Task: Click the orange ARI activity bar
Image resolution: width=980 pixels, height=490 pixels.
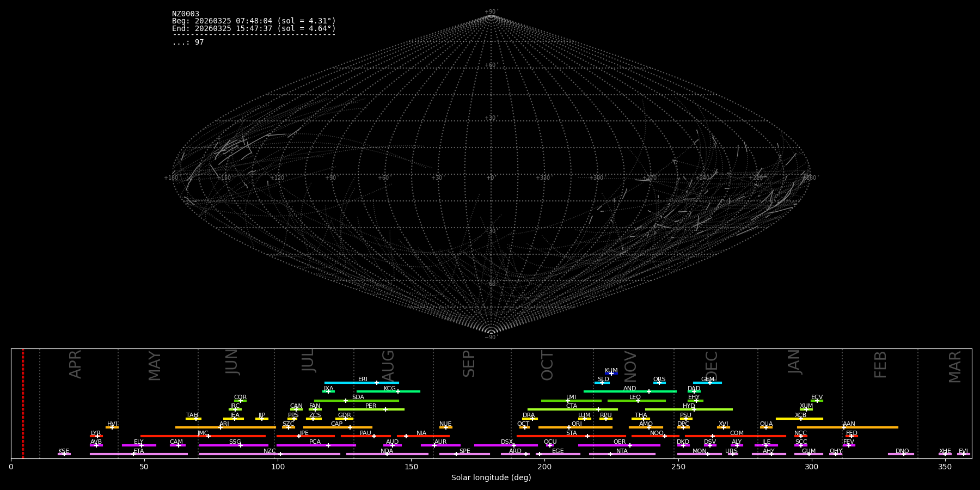Action: pos(225,427)
